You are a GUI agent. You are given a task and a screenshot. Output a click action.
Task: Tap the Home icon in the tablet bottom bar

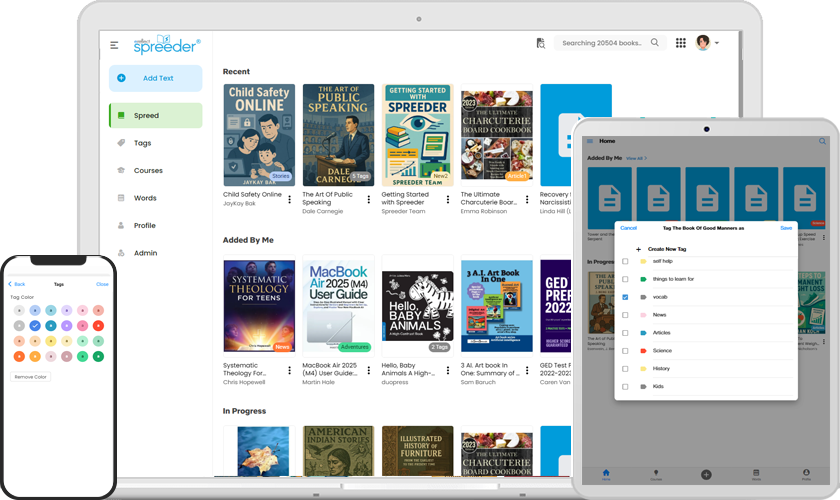point(606,473)
